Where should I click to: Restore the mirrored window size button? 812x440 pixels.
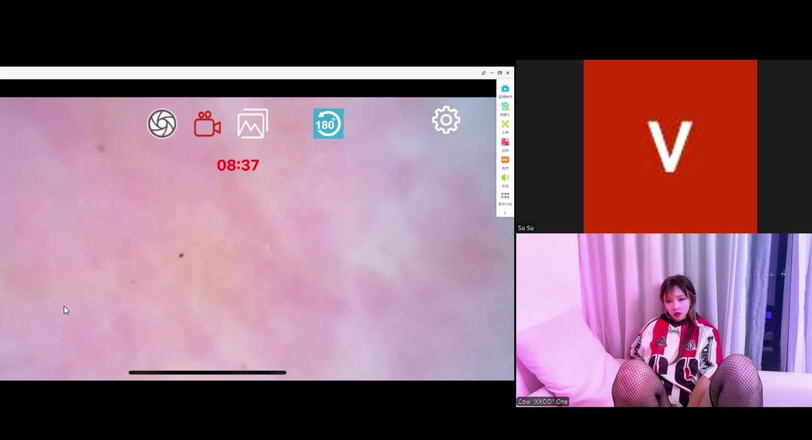point(499,73)
